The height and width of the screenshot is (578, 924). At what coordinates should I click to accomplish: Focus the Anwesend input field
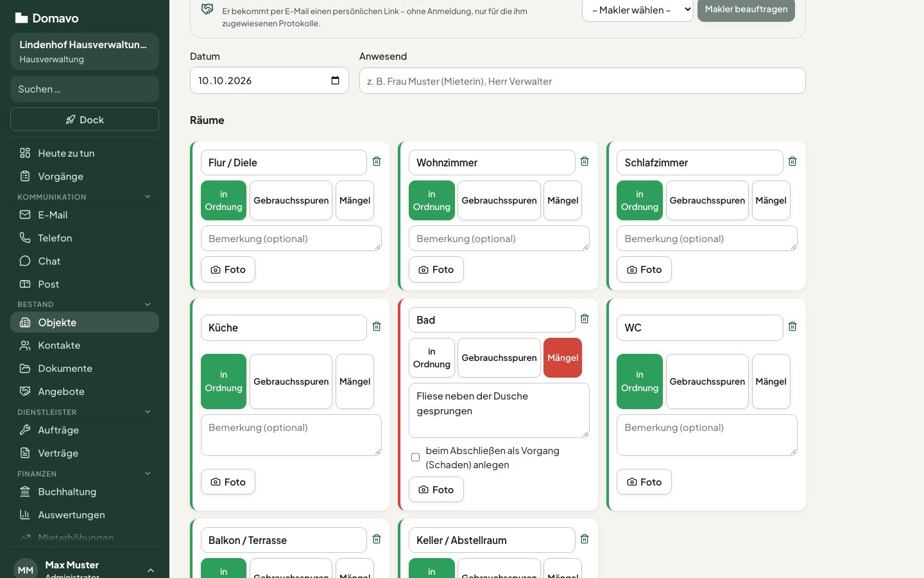coord(583,81)
